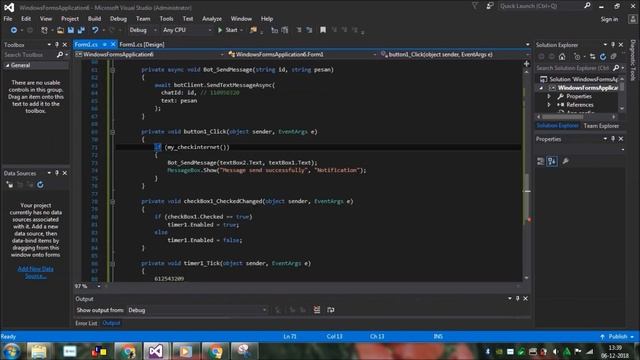The image size is (640, 360).
Task: Click the Publish button in status bar
Action: (617, 337)
